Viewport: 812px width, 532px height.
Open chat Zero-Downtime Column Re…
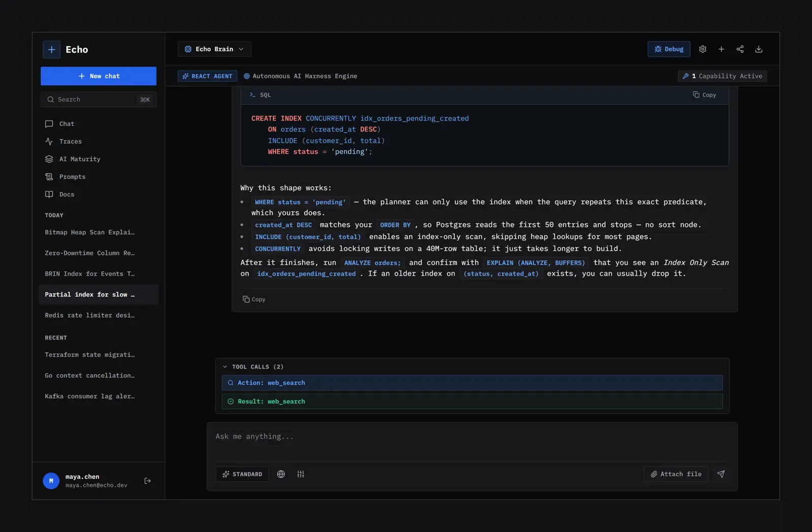[98, 253]
